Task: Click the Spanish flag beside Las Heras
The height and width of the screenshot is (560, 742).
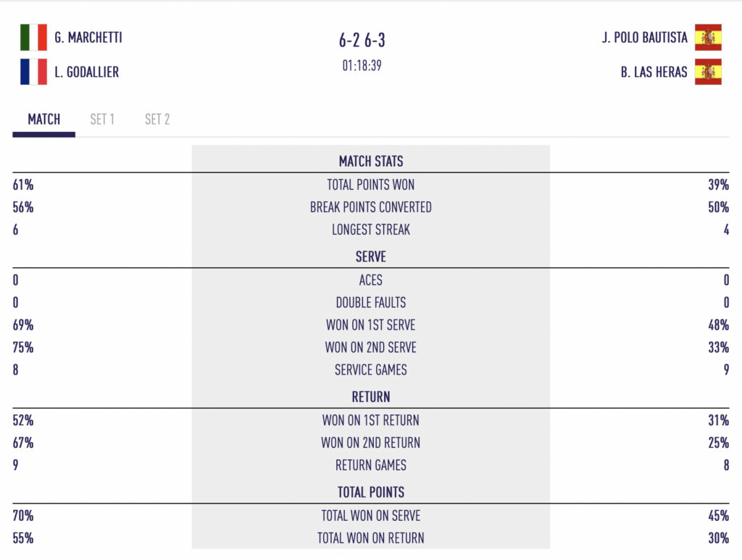Action: (709, 72)
